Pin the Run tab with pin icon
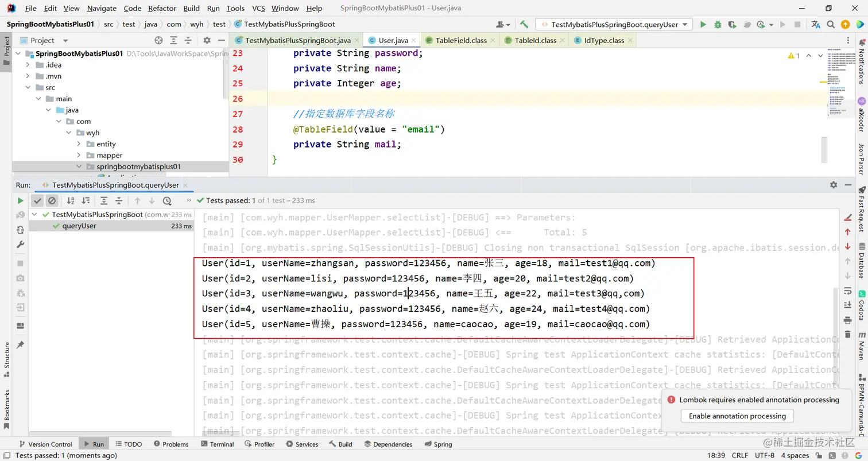Screen dimensions: 868x461 click(21, 344)
